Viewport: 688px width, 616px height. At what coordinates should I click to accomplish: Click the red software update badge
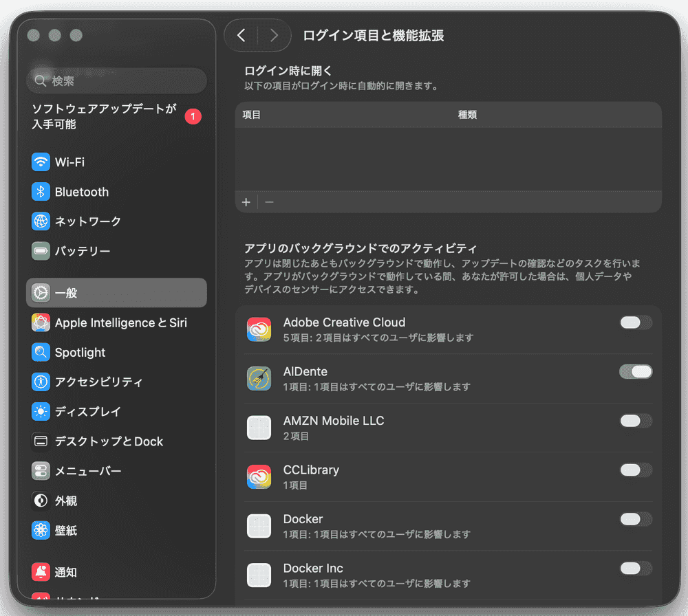pyautogui.click(x=193, y=117)
